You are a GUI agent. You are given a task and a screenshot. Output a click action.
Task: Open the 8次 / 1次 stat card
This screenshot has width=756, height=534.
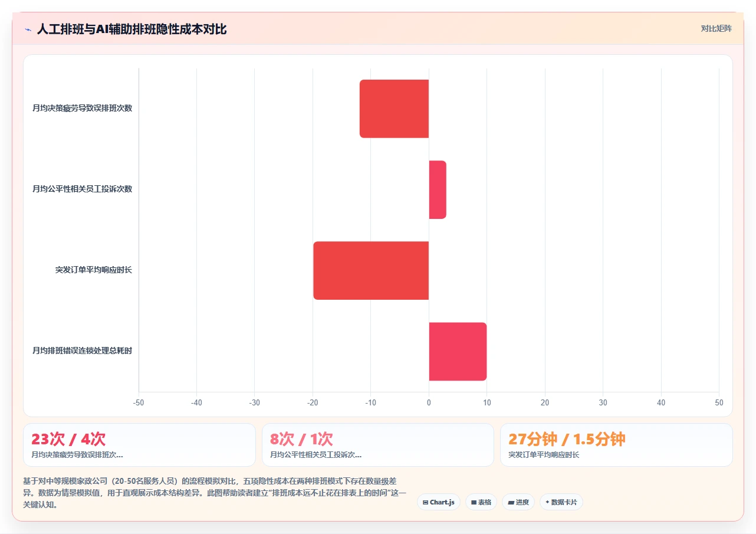pos(378,445)
